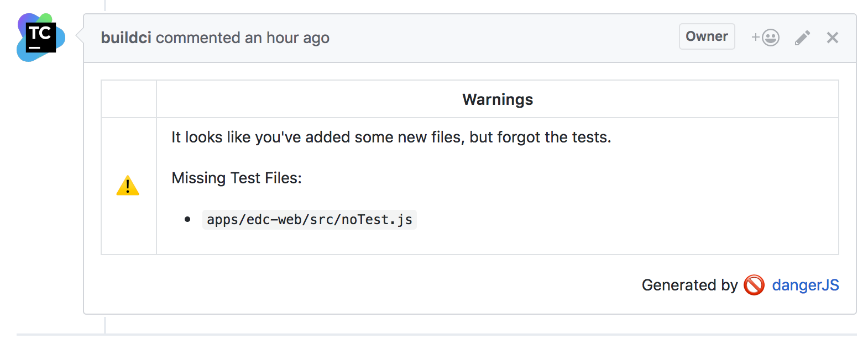Open the 'an hour ago' timestamp permalink
868x339 pixels.
[x=287, y=38]
